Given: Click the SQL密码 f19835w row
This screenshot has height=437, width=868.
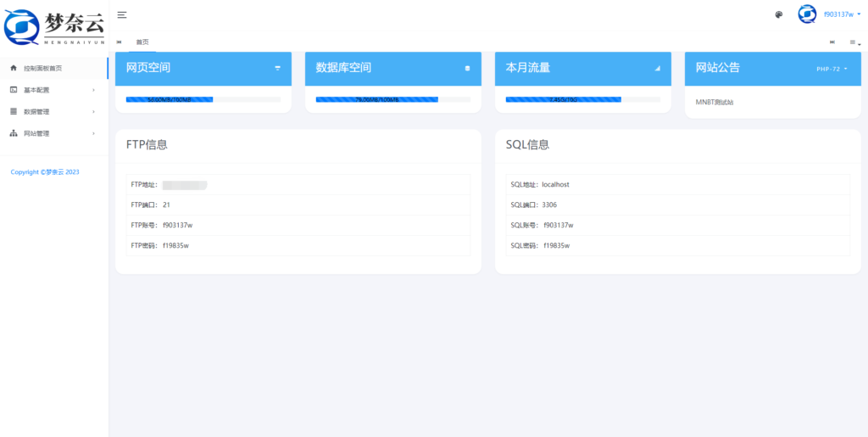Looking at the screenshot, I should click(x=678, y=246).
